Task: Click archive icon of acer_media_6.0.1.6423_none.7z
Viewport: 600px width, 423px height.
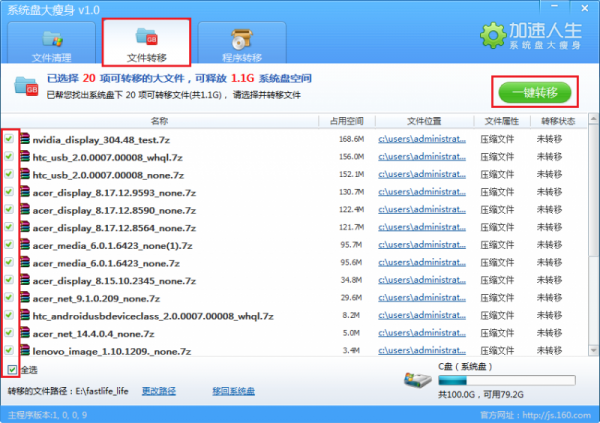Action: pos(25,262)
